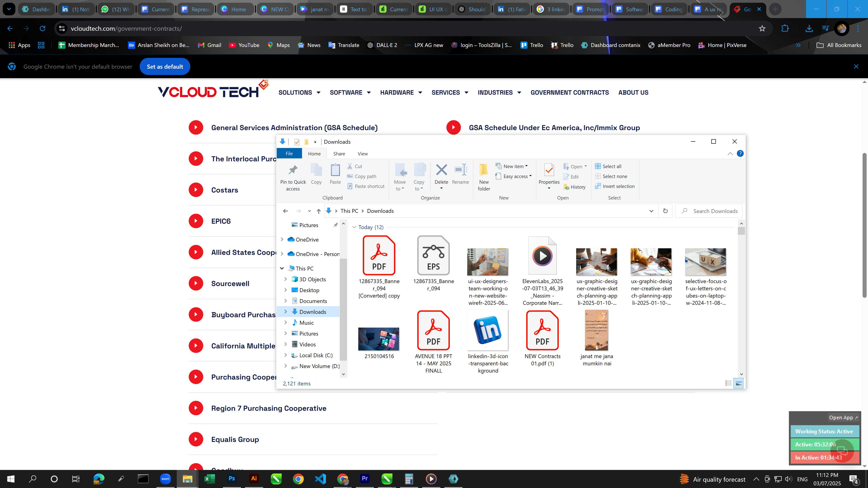
Task: Click Set as default button
Action: click(x=165, y=67)
